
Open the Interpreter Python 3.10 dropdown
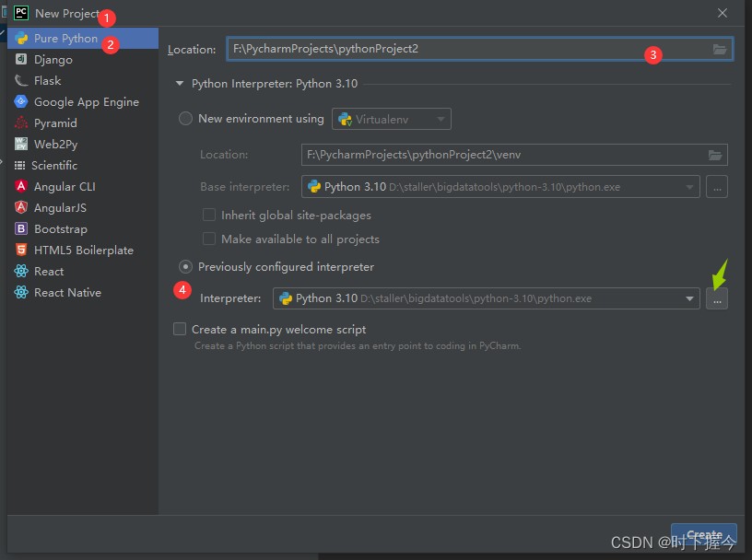[x=487, y=298]
